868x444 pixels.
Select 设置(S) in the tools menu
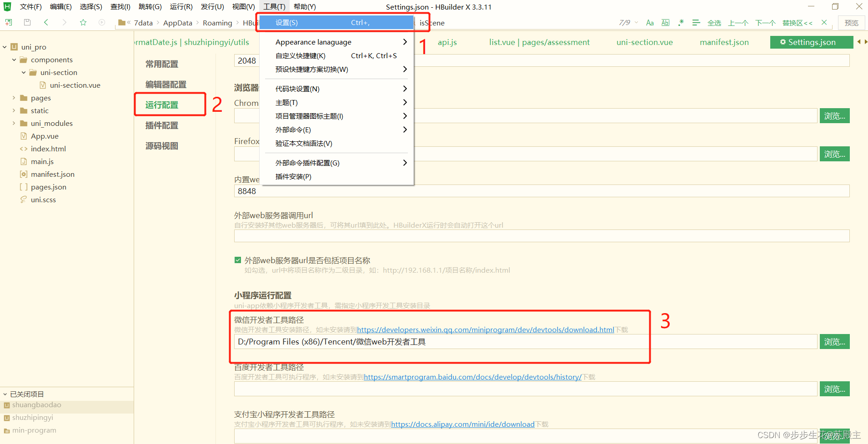tap(336, 22)
